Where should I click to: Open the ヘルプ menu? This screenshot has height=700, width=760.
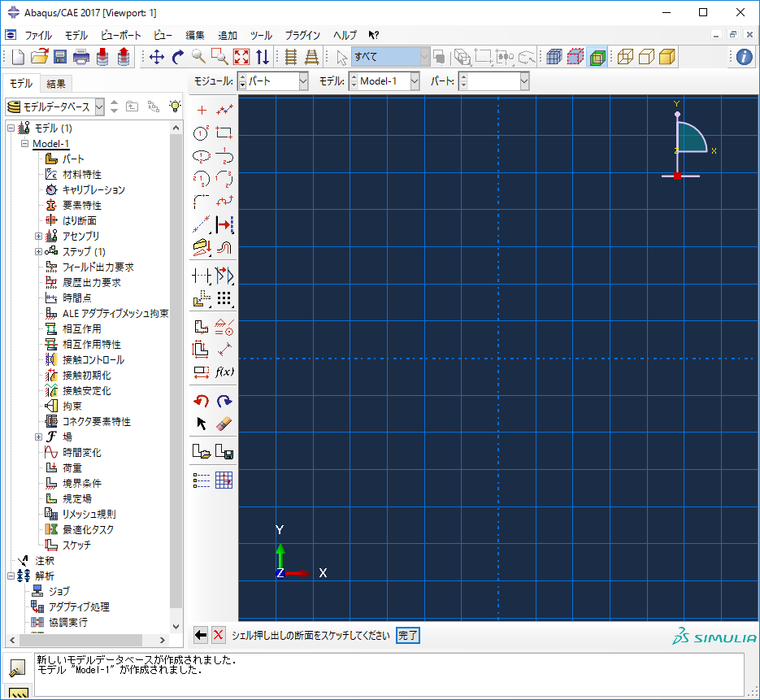click(x=345, y=36)
